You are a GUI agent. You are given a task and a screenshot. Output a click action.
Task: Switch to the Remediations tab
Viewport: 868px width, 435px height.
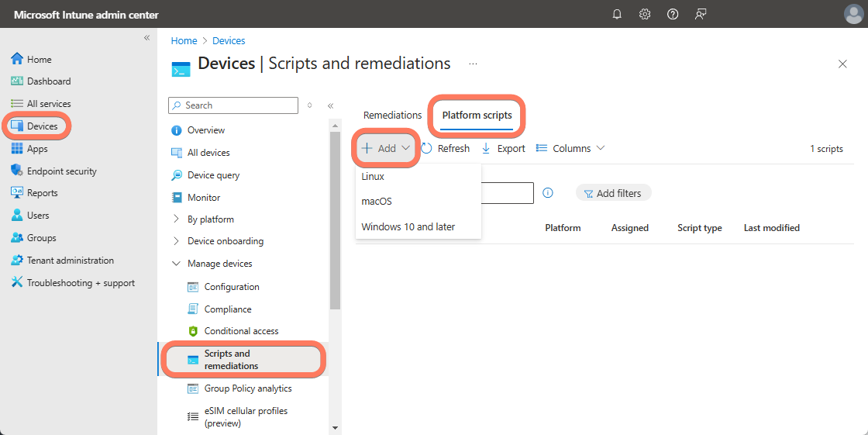(x=392, y=115)
